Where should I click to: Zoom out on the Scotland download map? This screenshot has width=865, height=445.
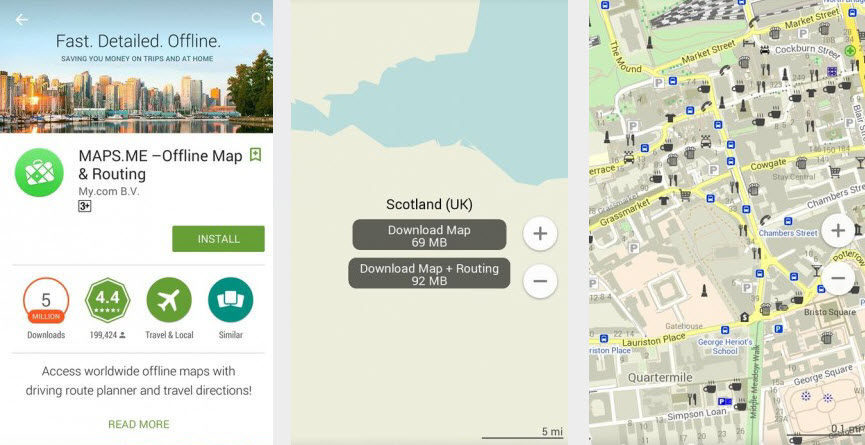540,281
